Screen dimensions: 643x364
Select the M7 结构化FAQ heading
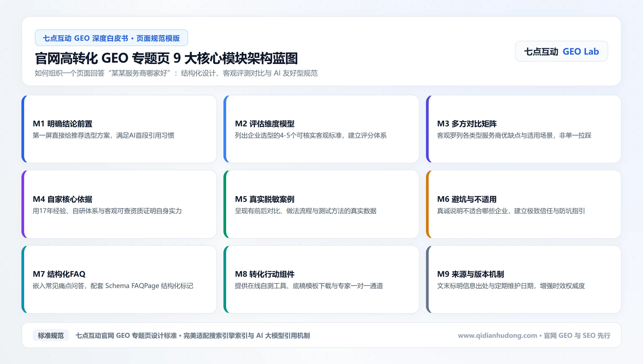point(59,274)
